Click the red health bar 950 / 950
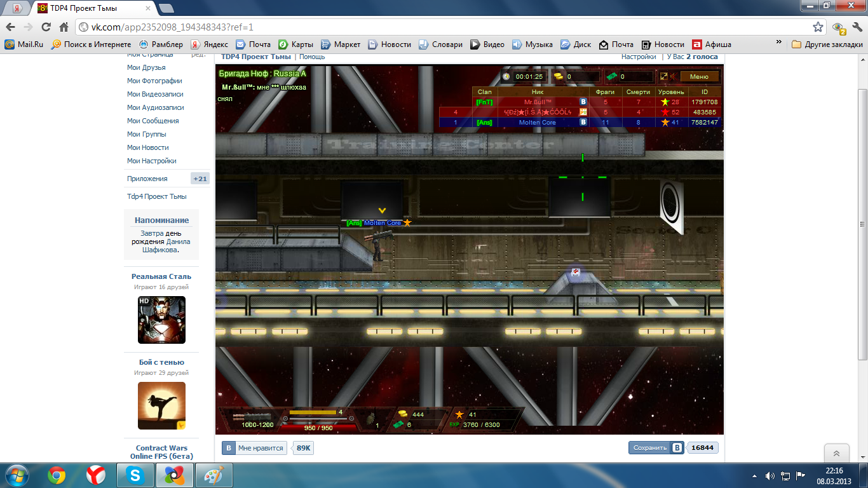The height and width of the screenshot is (488, 868). click(x=318, y=428)
